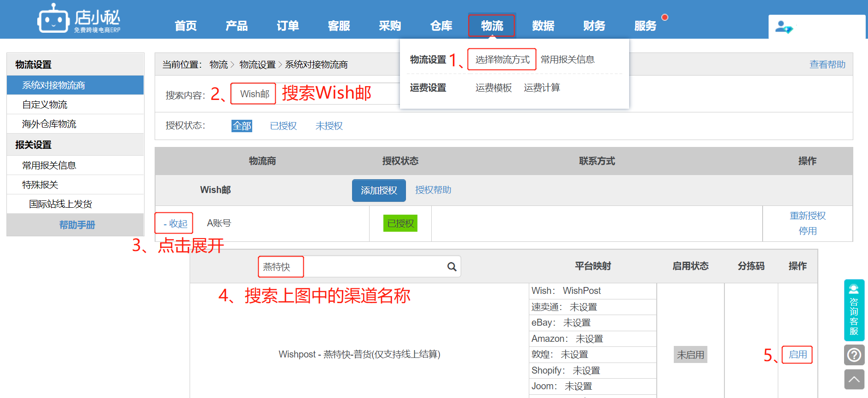
Task: Click the 启用状态 column header
Action: (690, 266)
